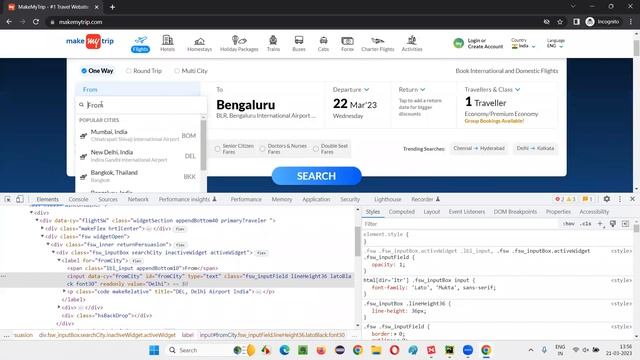Image resolution: width=640 pixels, height=360 pixels.
Task: Open Windows Start menu
Action: point(154,350)
